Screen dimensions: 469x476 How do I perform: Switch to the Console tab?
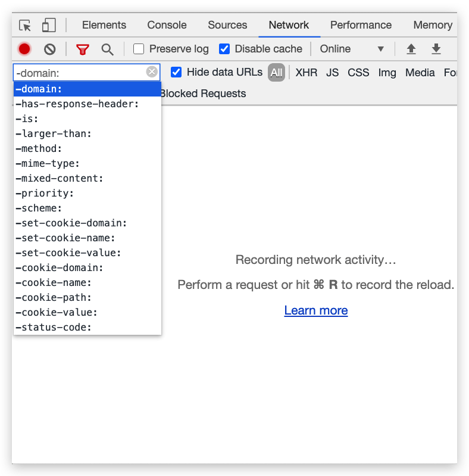pos(167,25)
